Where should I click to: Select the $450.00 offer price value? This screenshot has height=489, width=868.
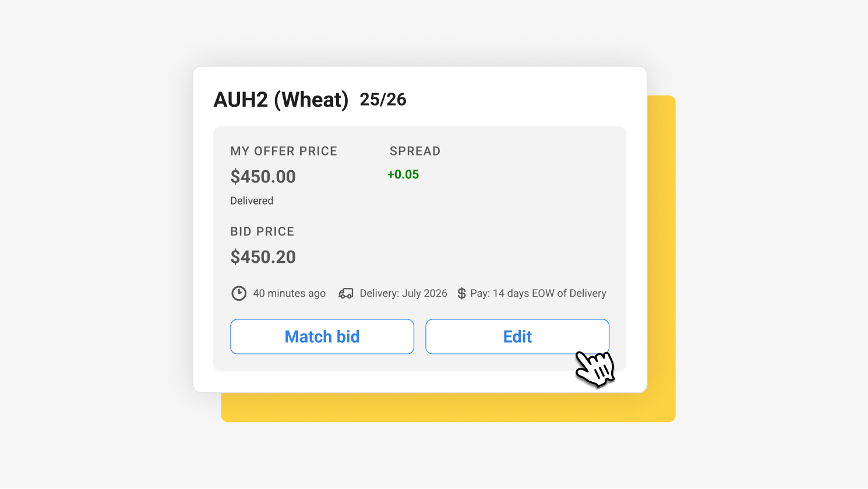[263, 177]
